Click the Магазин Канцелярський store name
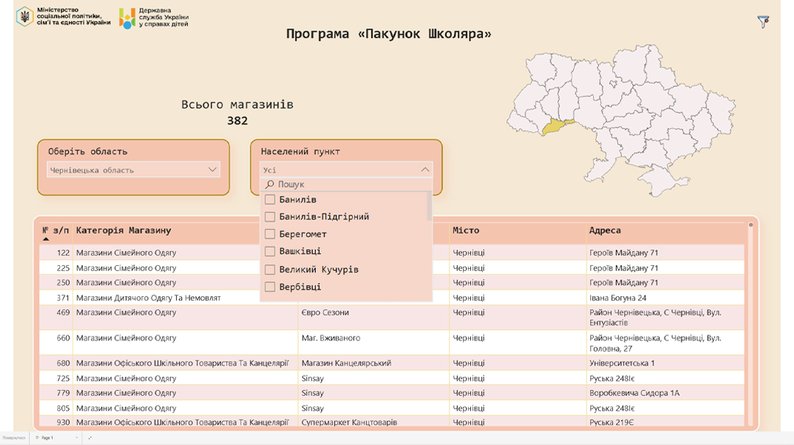Image resolution: width=794 pixels, height=445 pixels. tap(346, 363)
